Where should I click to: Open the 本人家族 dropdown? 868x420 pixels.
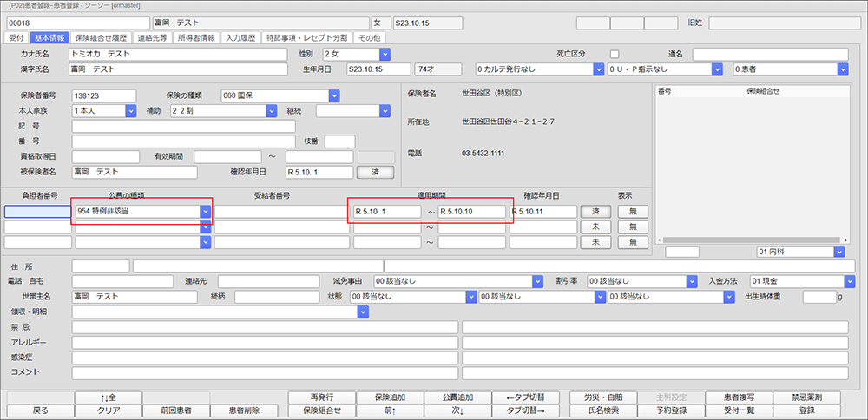pyautogui.click(x=130, y=111)
